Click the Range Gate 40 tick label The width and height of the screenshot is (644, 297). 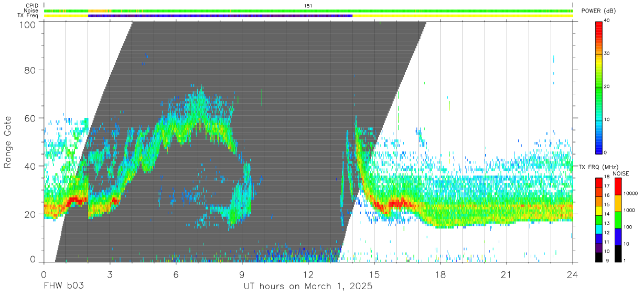(x=30, y=166)
